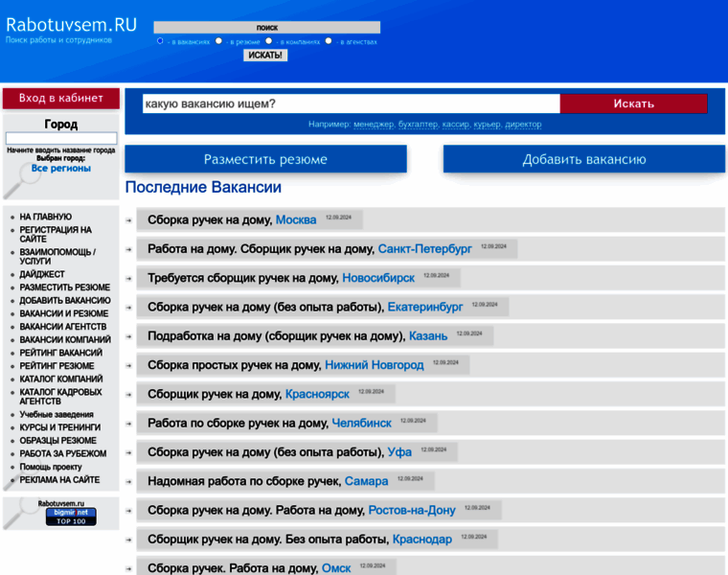Click the bigmir)net TOP 100 badge
728x575 pixels.
tap(71, 517)
